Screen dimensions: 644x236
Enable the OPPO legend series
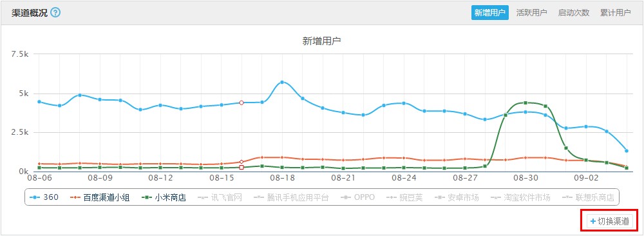tap(357, 197)
